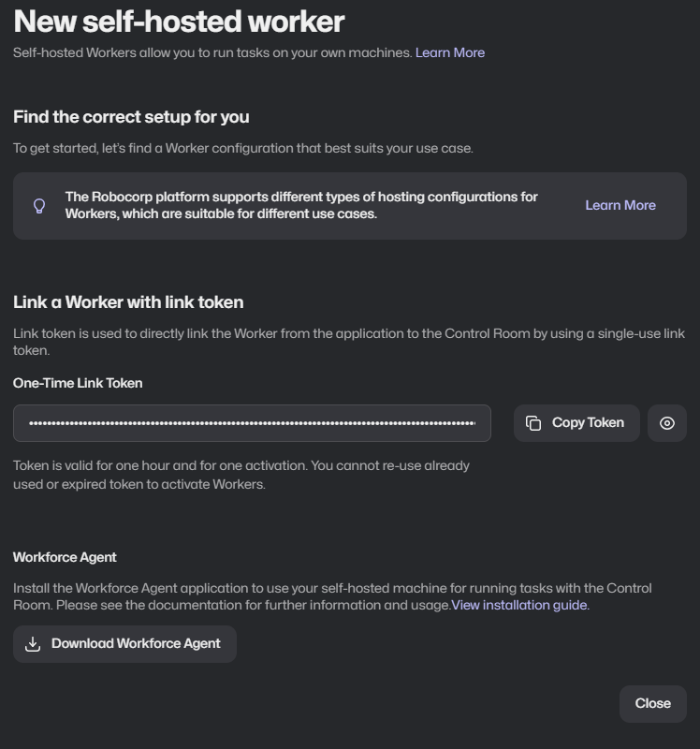The image size is (700, 749).
Task: Click the token validity notice text
Action: (241, 475)
